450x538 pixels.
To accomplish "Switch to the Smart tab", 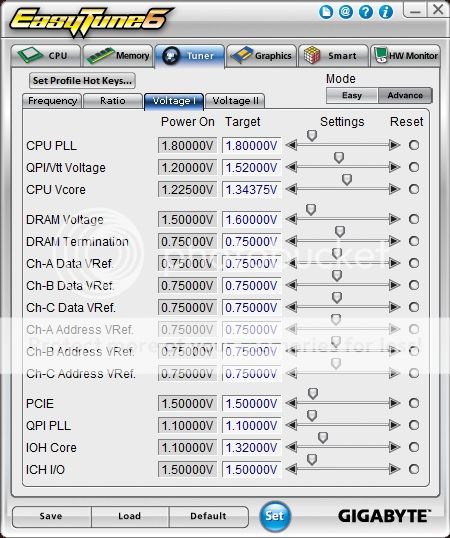I will 333,56.
